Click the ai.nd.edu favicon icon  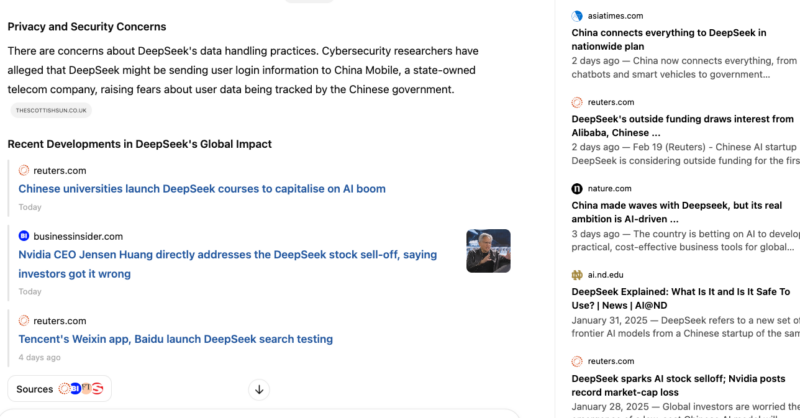[577, 275]
